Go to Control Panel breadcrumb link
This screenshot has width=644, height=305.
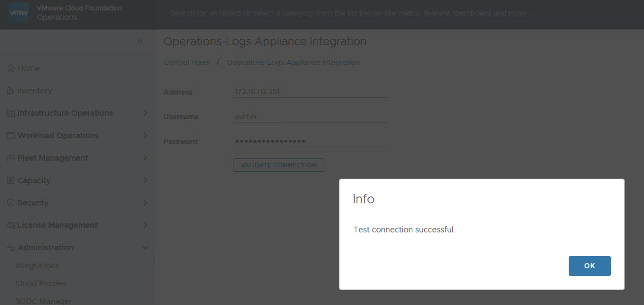click(x=187, y=62)
